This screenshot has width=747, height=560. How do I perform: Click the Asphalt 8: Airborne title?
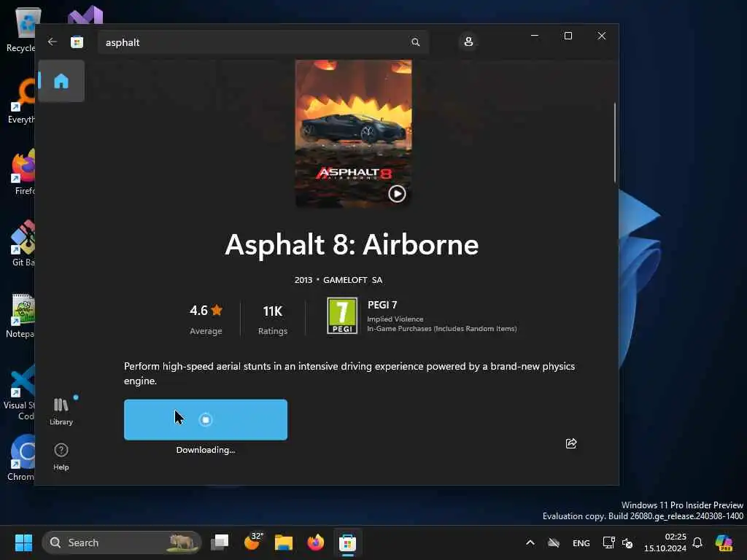[352, 245]
